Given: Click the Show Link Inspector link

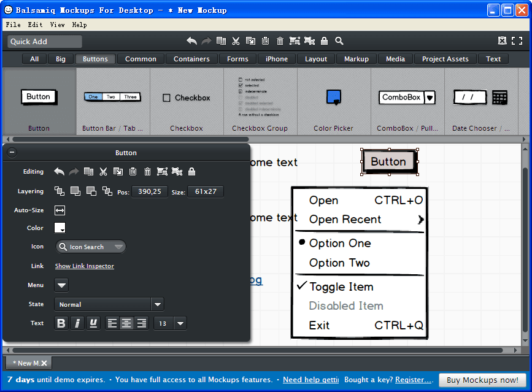Looking at the screenshot, I should (84, 266).
